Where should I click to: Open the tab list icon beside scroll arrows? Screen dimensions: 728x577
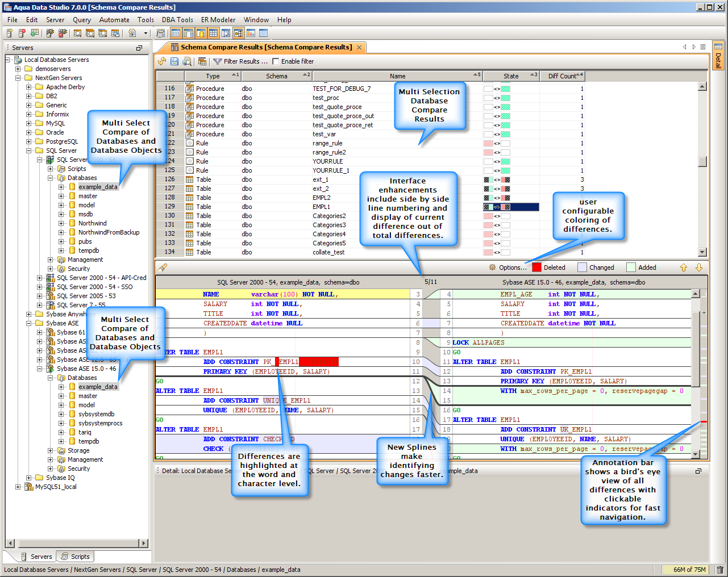coord(703,47)
